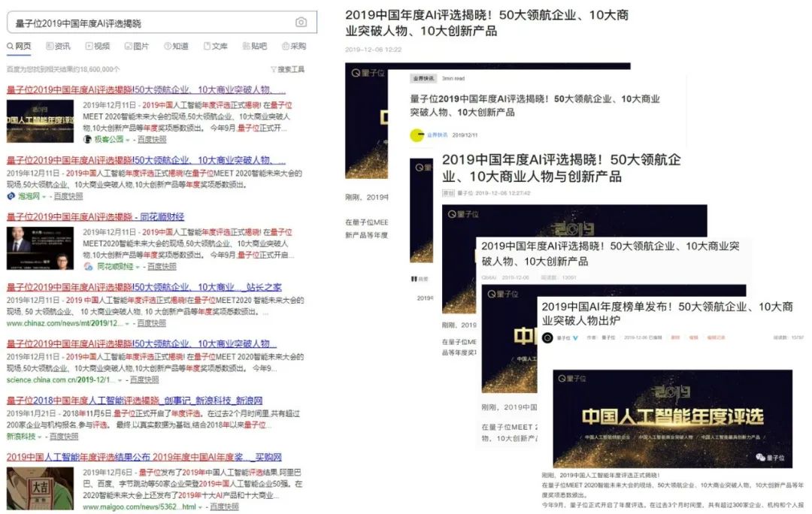Click the filter icon next to 搜索工具

tap(273, 68)
